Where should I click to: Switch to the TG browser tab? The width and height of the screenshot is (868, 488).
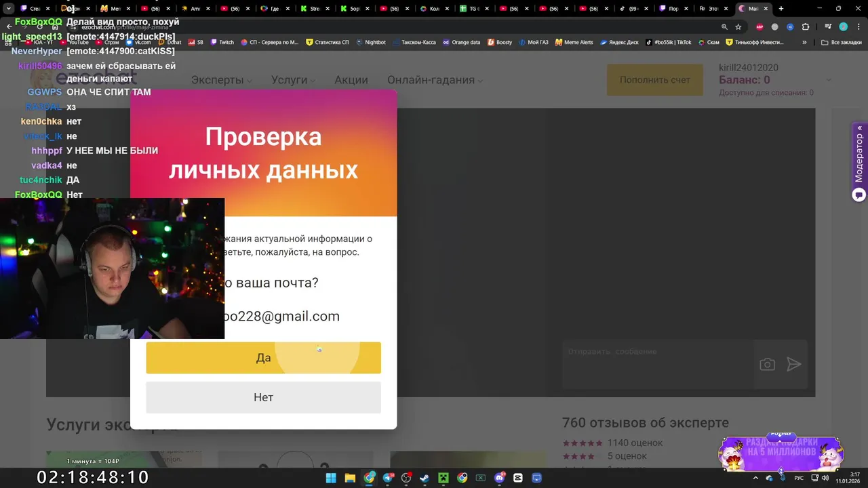click(474, 9)
